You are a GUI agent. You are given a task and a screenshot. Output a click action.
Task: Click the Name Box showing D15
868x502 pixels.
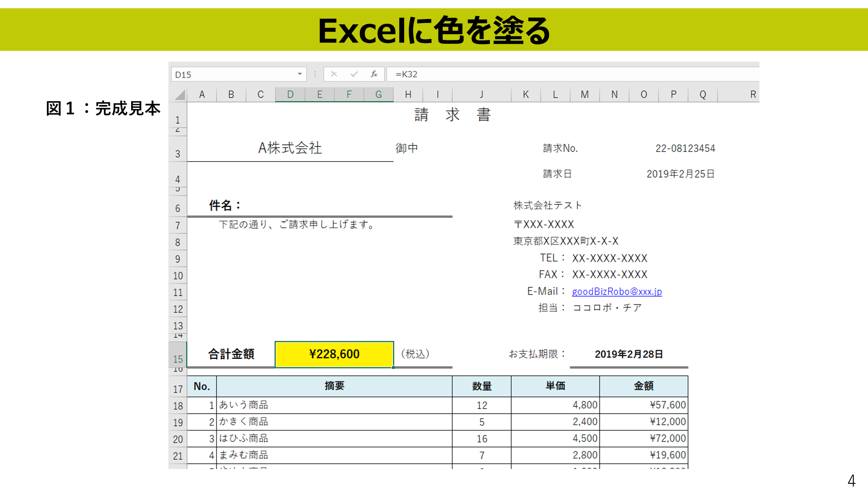point(239,74)
